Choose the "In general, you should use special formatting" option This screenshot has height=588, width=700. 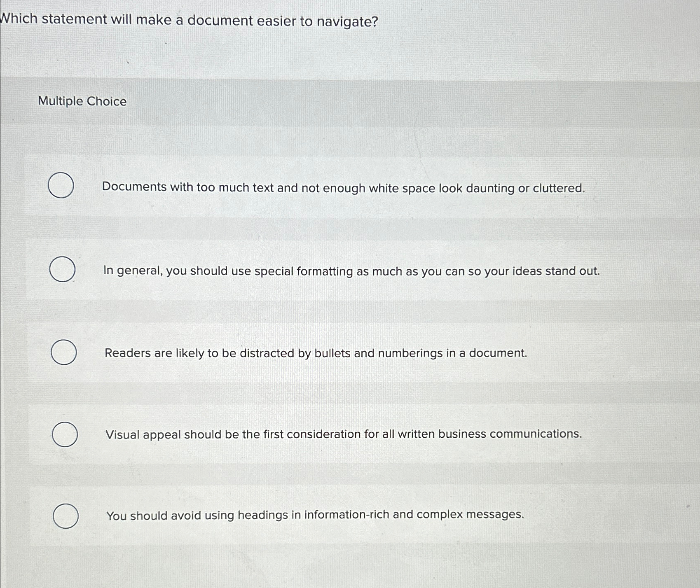[62, 270]
